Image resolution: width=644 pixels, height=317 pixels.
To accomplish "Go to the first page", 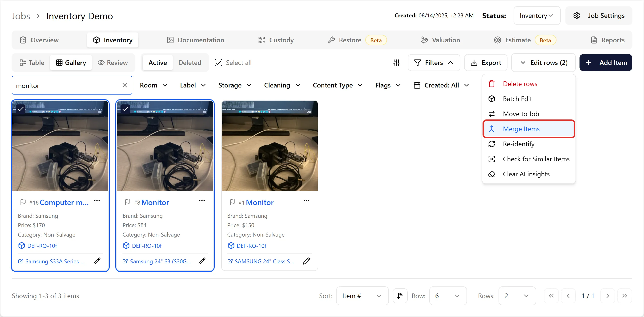I will pos(551,296).
